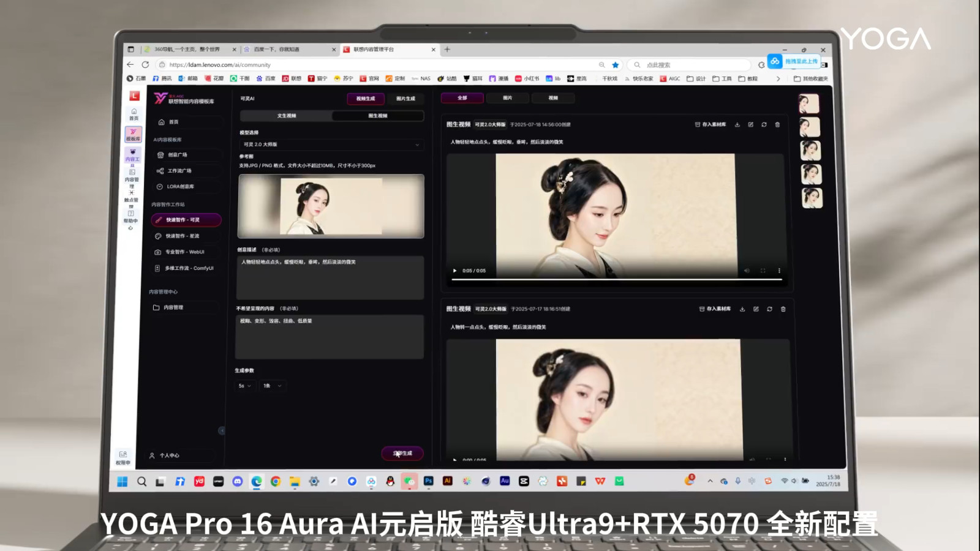Viewport: 980px width, 551px height.
Task: Mute the first video player's volume
Action: pos(747,271)
